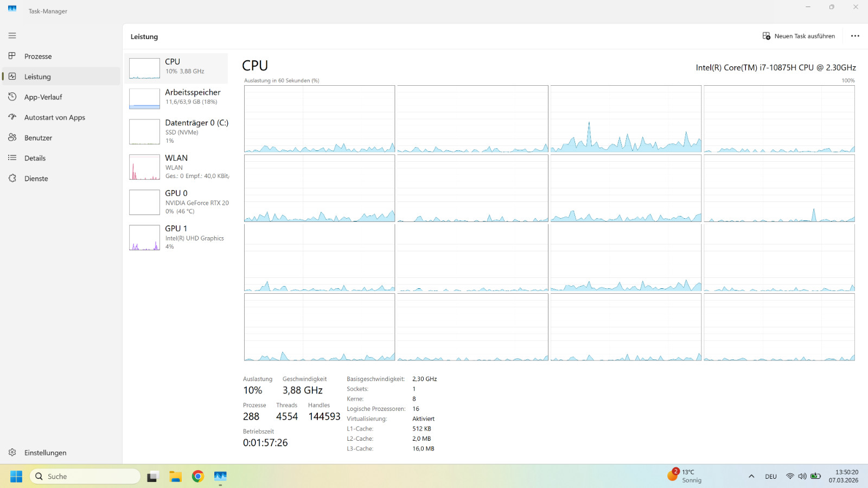Switch DEU keyboard language indicator
Image resolution: width=868 pixels, height=488 pixels.
coord(771,477)
